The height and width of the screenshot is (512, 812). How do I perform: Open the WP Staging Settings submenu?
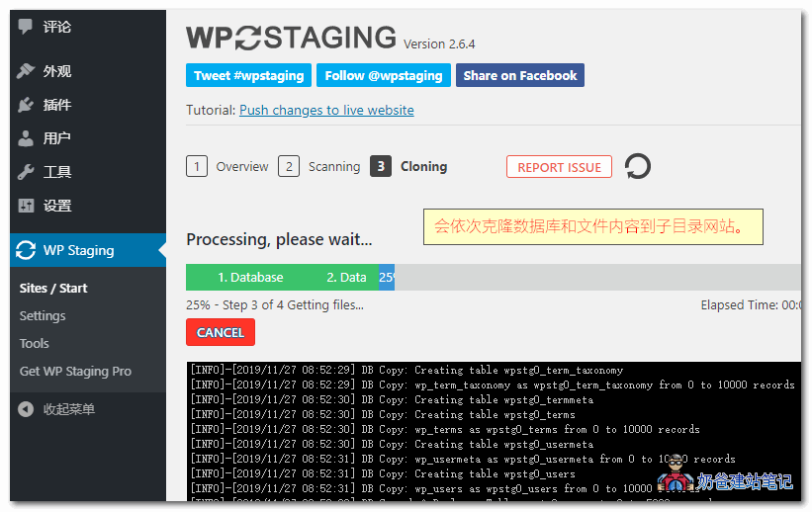click(43, 315)
